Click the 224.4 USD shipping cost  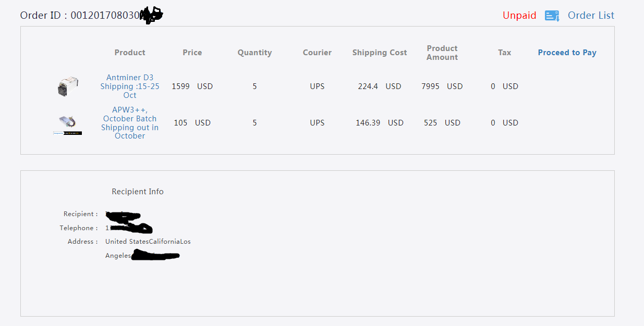click(x=380, y=86)
